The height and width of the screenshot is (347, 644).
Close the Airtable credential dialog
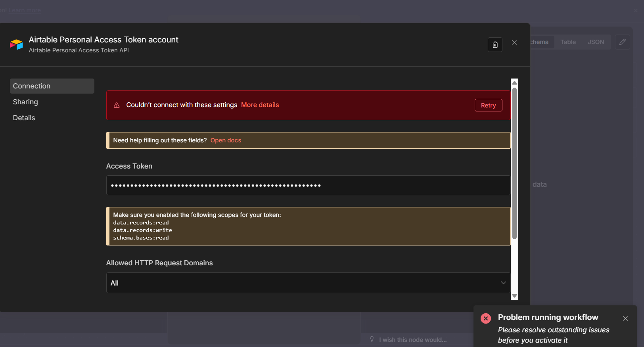click(x=514, y=42)
